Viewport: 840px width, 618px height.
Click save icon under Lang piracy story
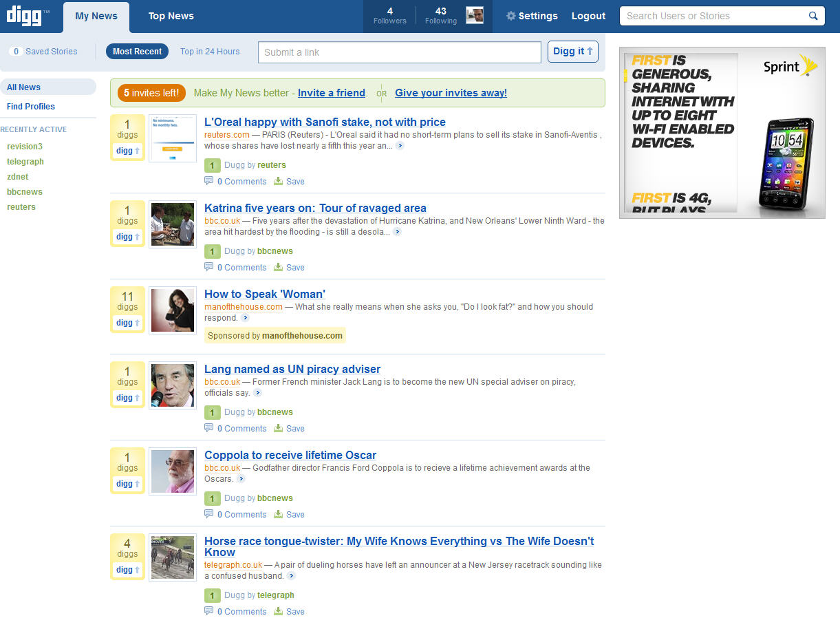pos(279,428)
